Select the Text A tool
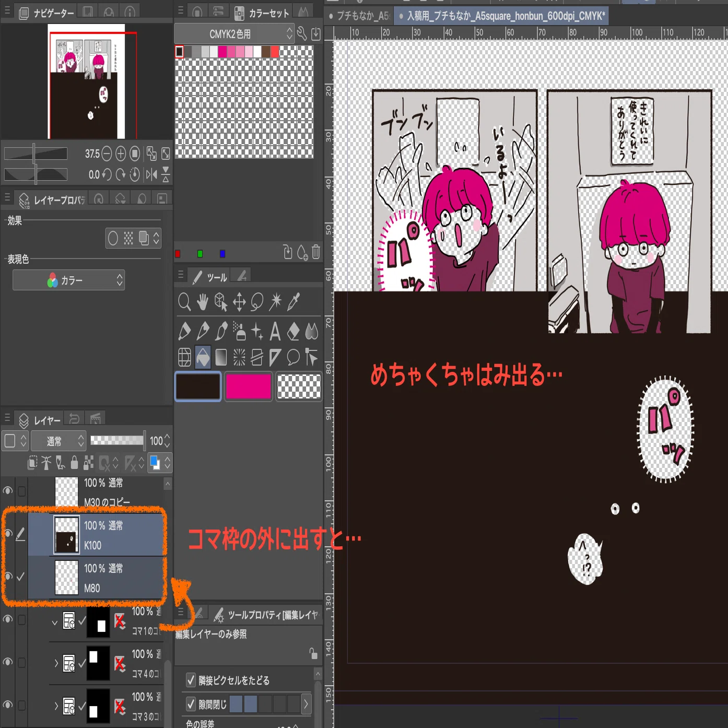Image resolution: width=728 pixels, height=728 pixels. click(275, 331)
